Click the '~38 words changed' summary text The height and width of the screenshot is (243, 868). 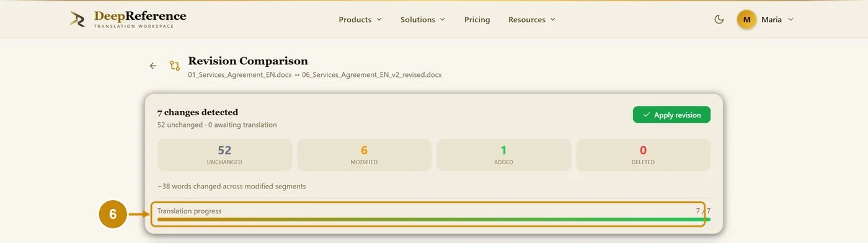231,186
